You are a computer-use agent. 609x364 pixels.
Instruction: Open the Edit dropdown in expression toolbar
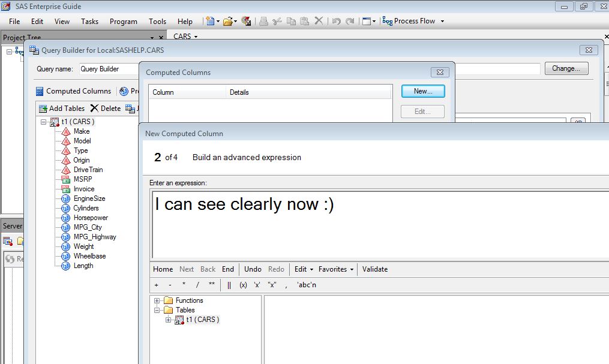304,269
